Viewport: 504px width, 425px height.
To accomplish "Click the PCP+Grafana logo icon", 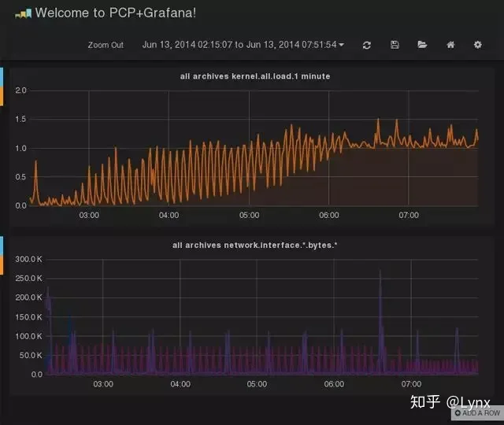I will click(x=24, y=14).
